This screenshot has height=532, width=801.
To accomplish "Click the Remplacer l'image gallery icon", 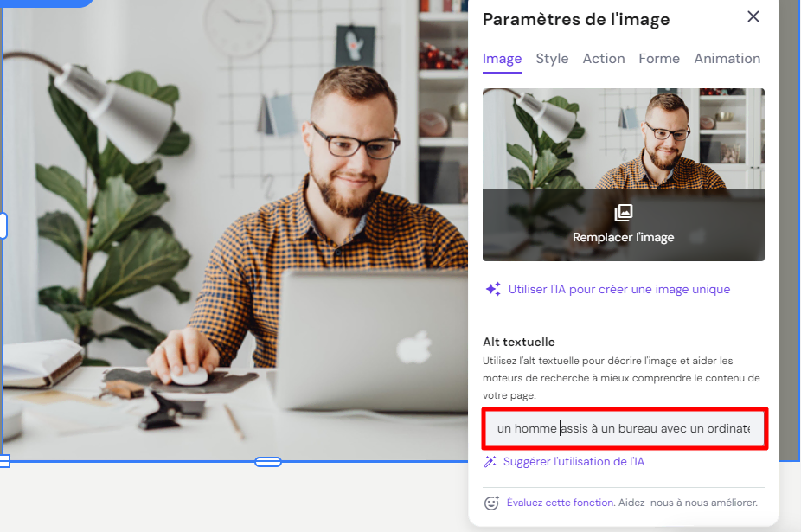I will tap(623, 213).
